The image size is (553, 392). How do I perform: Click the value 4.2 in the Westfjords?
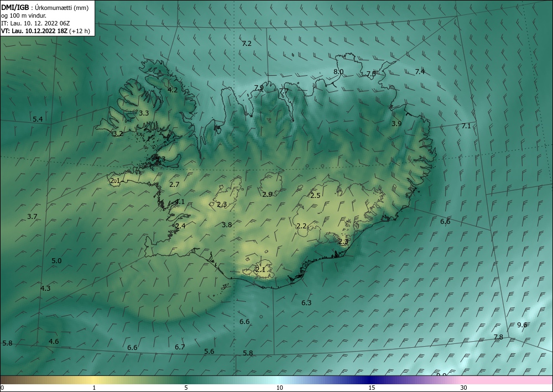tap(173, 90)
